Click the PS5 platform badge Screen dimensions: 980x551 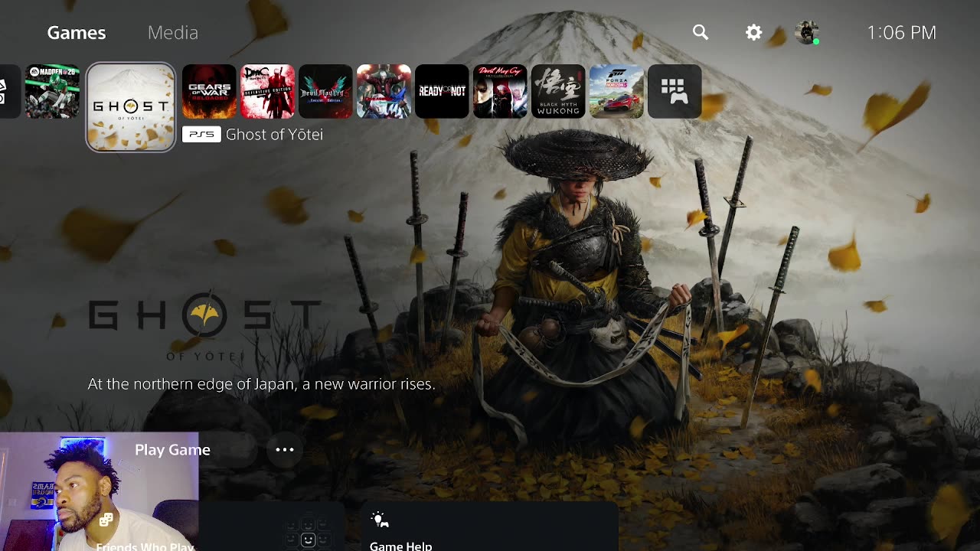pyautogui.click(x=201, y=135)
